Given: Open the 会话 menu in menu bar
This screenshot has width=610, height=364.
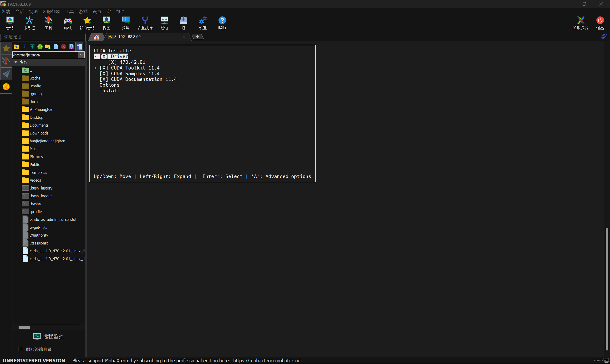Looking at the screenshot, I should click(19, 11).
